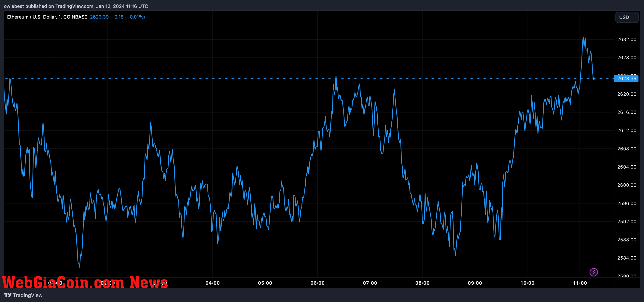Click the 2623.39 price in legend

pyautogui.click(x=99, y=17)
